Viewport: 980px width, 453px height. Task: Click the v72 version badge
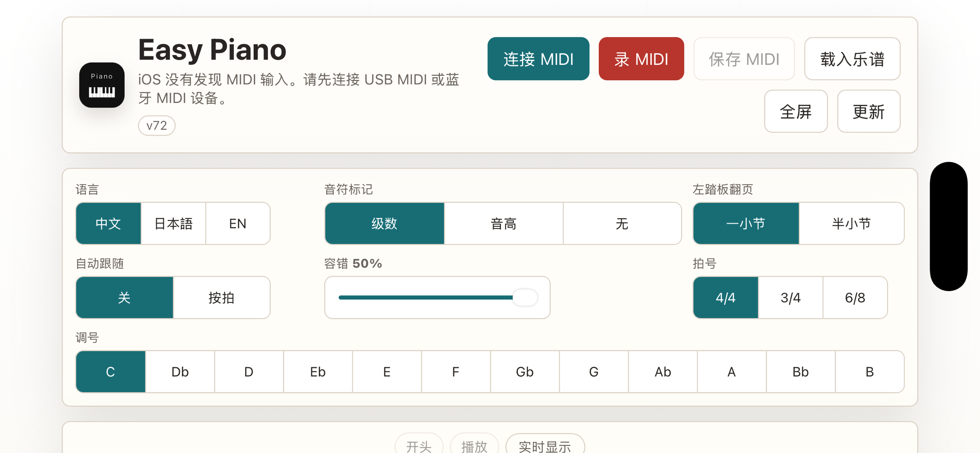click(156, 125)
